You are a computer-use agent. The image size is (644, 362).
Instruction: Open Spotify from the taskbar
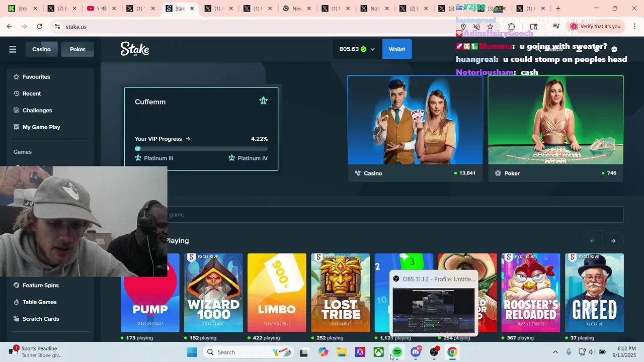click(397, 352)
